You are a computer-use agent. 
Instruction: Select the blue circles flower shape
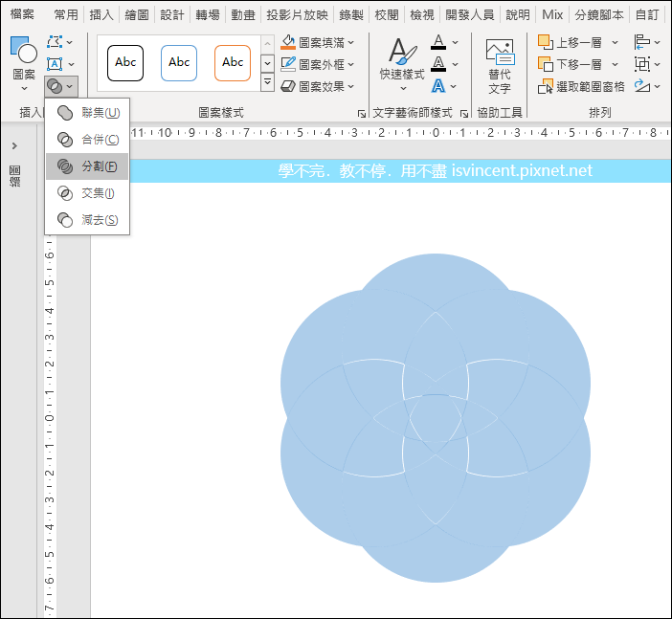point(436,418)
